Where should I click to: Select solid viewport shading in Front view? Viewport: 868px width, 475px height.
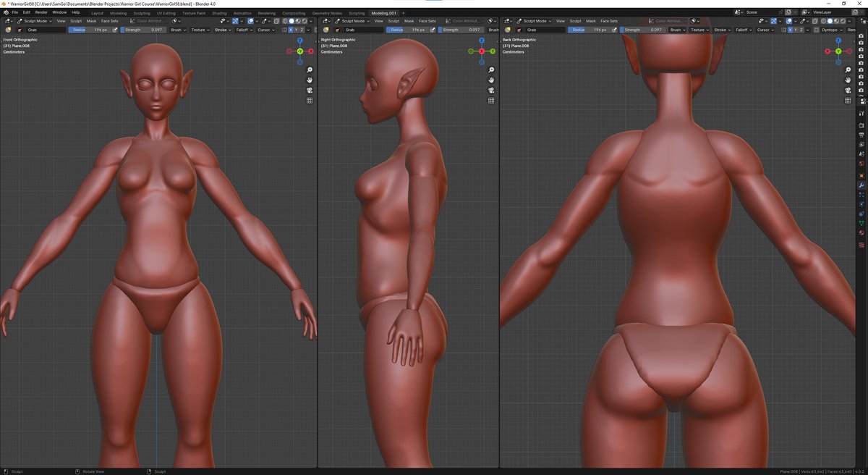point(292,21)
